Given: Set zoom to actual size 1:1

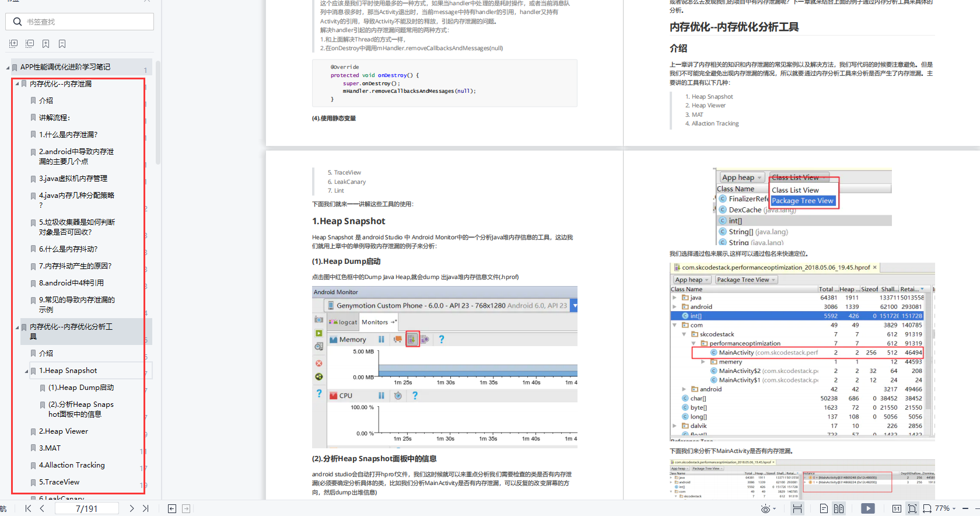Looking at the screenshot, I should click(x=897, y=508).
